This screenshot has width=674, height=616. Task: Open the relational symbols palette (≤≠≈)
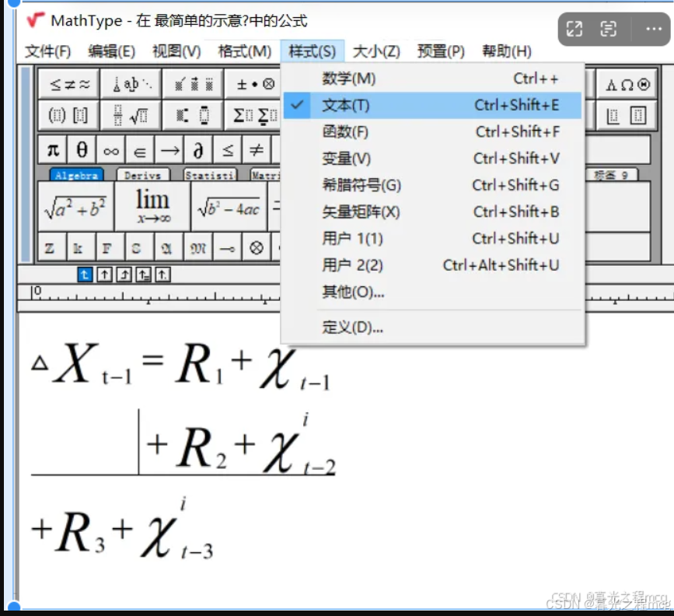click(x=69, y=84)
